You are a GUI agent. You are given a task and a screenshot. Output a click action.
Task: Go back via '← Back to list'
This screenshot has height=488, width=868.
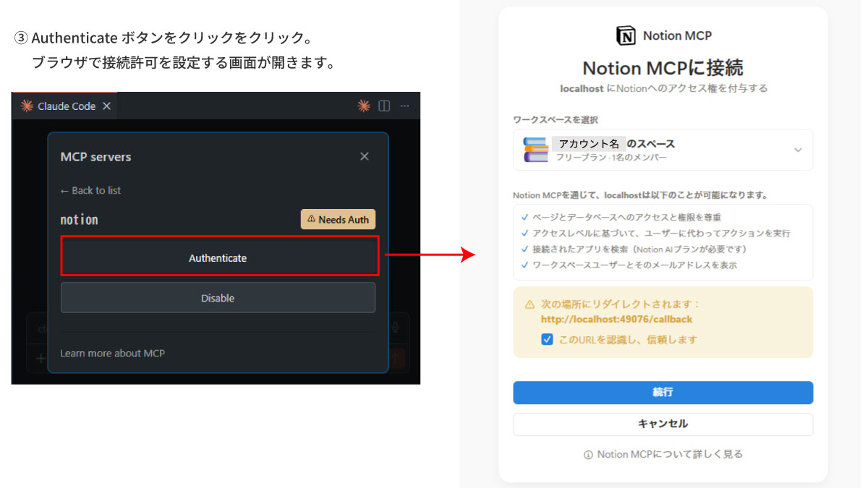(x=90, y=190)
